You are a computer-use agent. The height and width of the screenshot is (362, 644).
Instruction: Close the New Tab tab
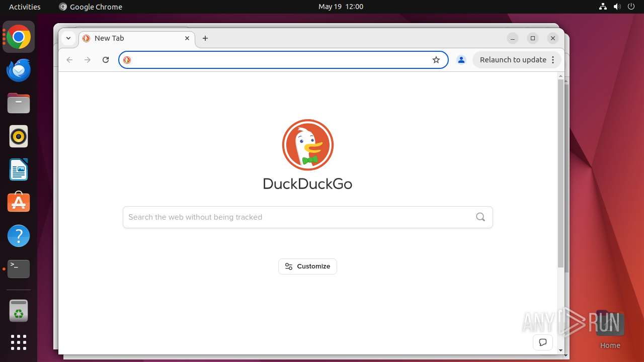[x=187, y=38]
